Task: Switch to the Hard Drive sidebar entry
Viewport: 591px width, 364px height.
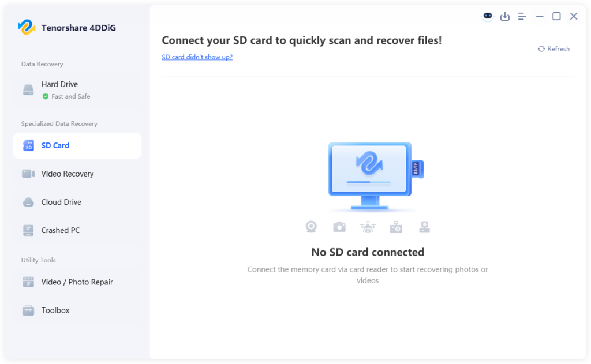Action: pos(59,84)
